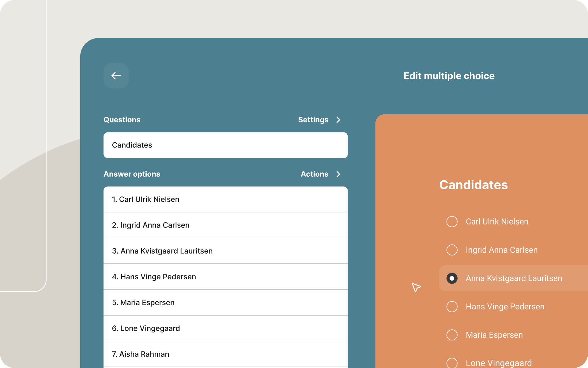Image resolution: width=588 pixels, height=368 pixels.
Task: Open answer option 4, Hans Vinge Pedersen
Action: coord(225,277)
